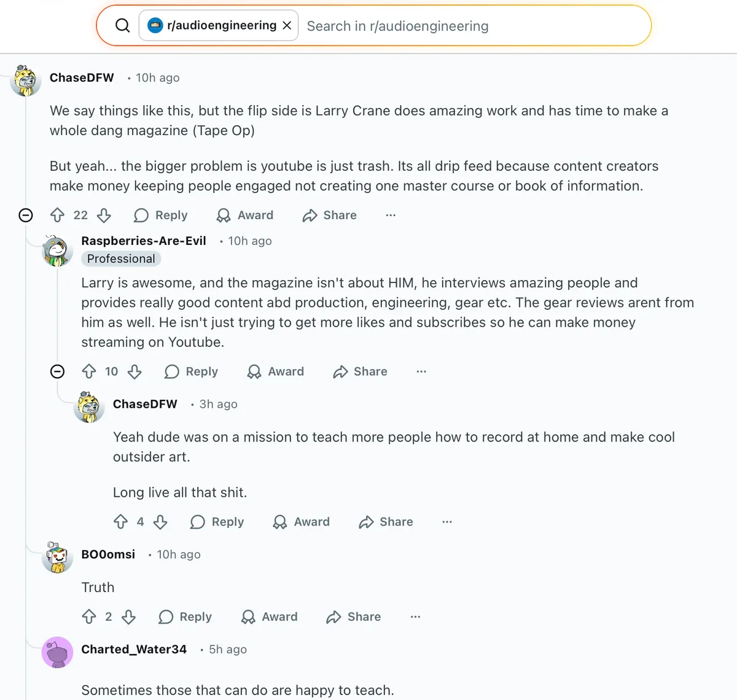Click BOOomsi's avatar thumbnail
Image resolution: width=737 pixels, height=700 pixels.
pyautogui.click(x=57, y=558)
